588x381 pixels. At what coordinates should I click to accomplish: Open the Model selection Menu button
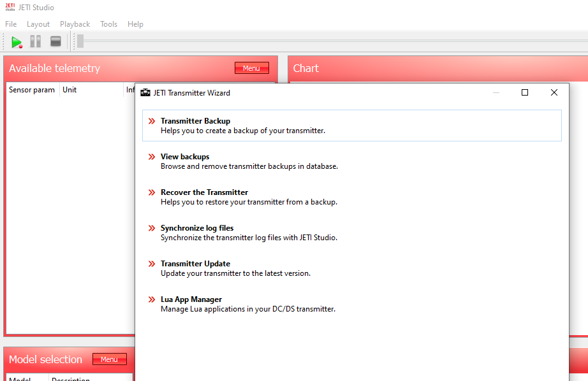point(109,359)
